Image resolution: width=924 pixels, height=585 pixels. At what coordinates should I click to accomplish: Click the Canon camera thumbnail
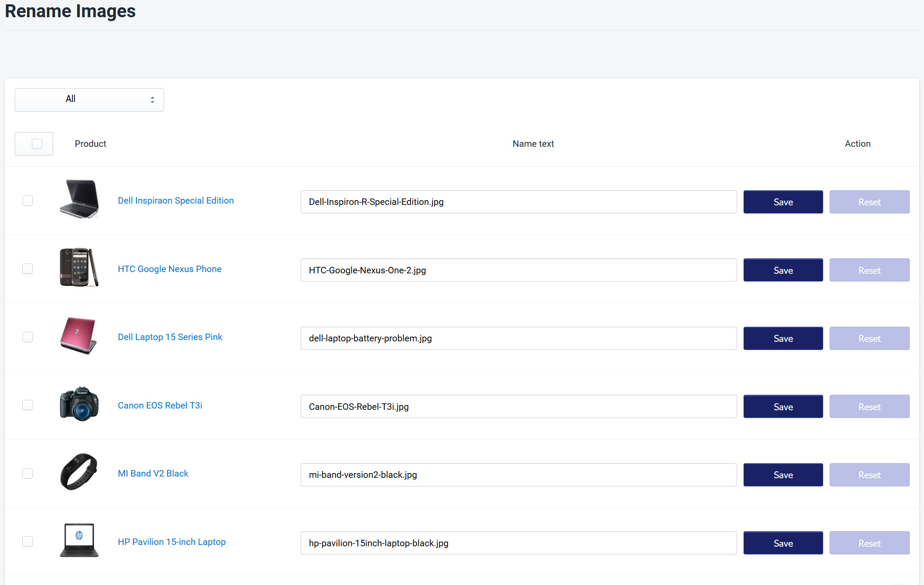pyautogui.click(x=79, y=404)
